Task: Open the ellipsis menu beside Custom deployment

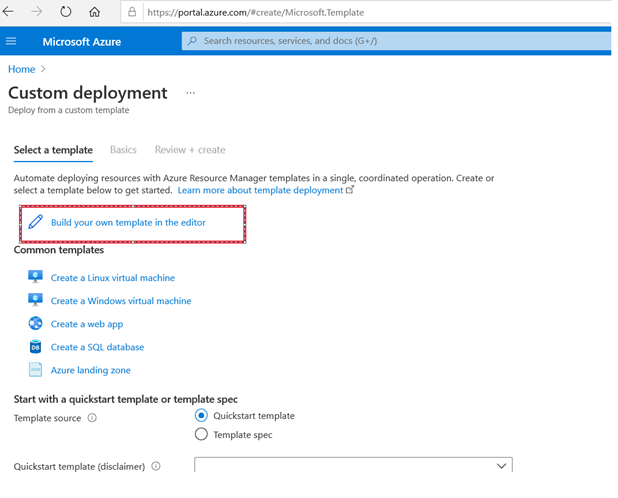Action: click(190, 93)
